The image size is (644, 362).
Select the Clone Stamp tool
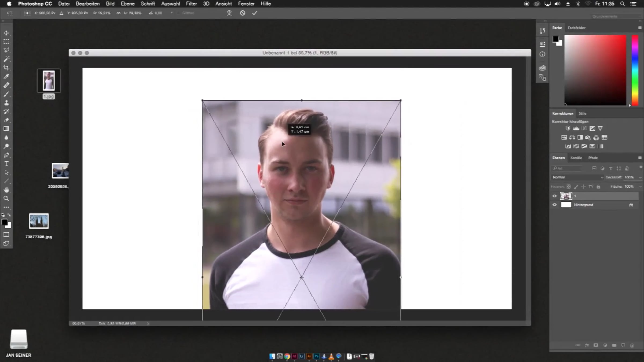click(6, 103)
